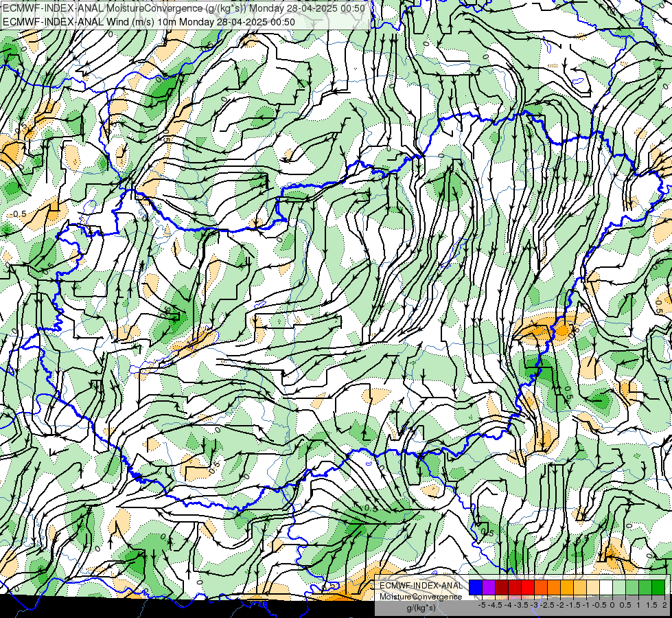Select the pale peach swatch between -1 and -0.5
672x618 pixels.
coord(593,587)
